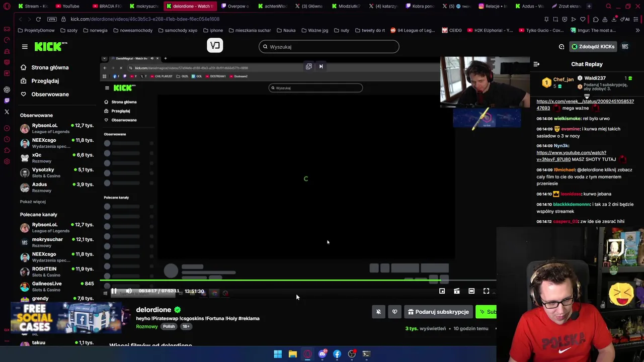Open RybsonLoL channel under Obserwowane

[x=57, y=128]
